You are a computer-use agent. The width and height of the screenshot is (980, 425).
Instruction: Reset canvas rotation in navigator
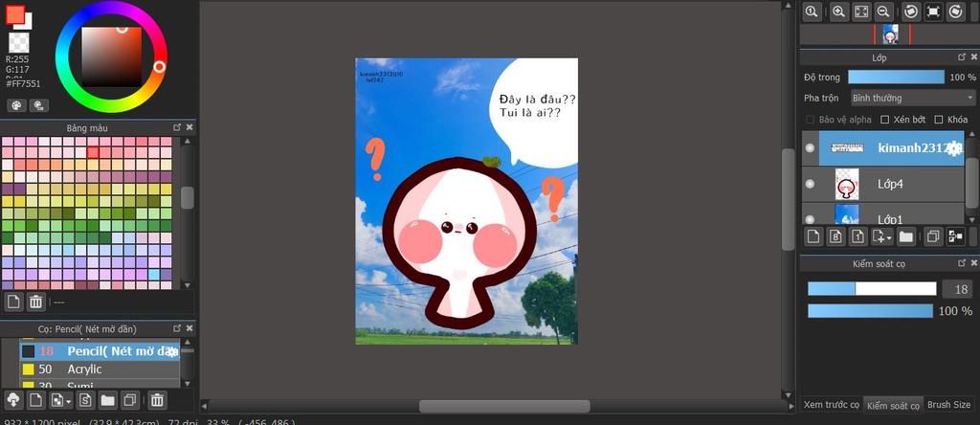(933, 11)
